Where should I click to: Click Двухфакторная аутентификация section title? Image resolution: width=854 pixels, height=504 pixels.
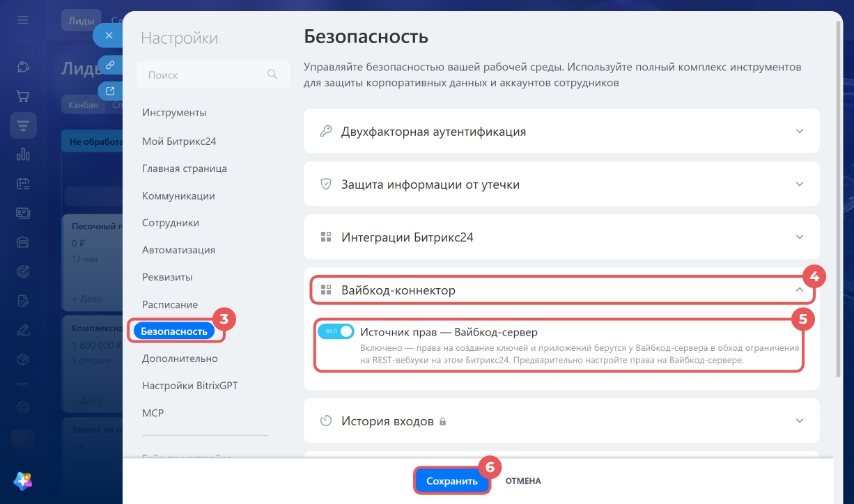coord(433,131)
